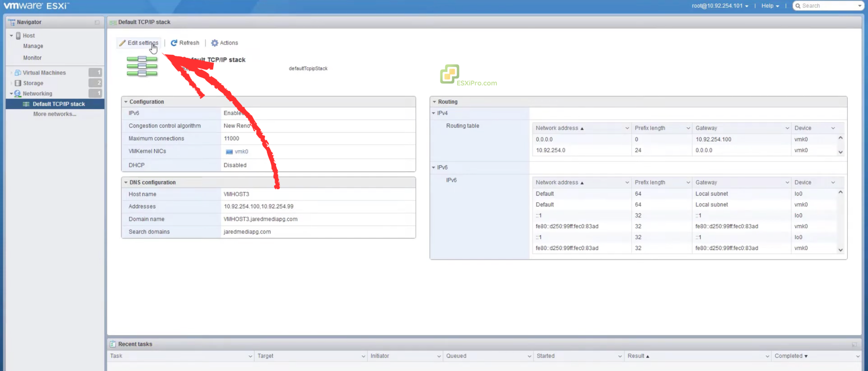Collapse the IPv6 routing section
Image resolution: width=868 pixels, height=371 pixels.
coord(434,167)
